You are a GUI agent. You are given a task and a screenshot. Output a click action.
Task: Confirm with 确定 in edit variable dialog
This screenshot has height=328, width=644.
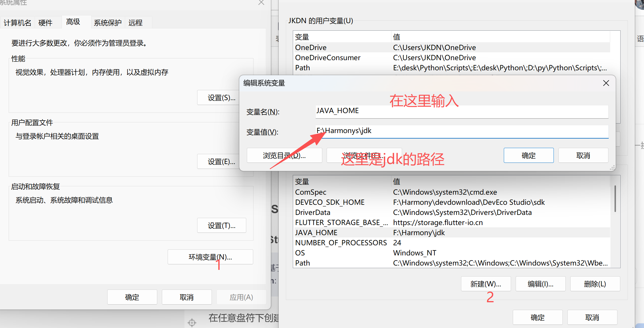528,156
